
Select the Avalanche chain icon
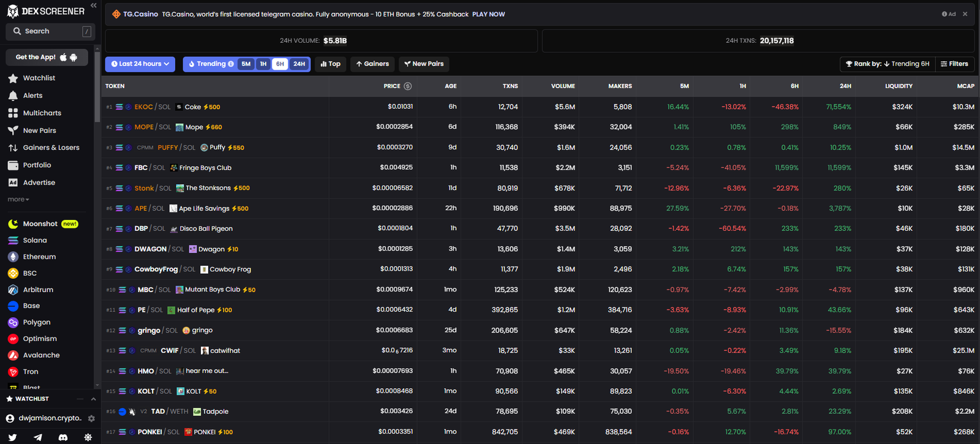click(13, 355)
